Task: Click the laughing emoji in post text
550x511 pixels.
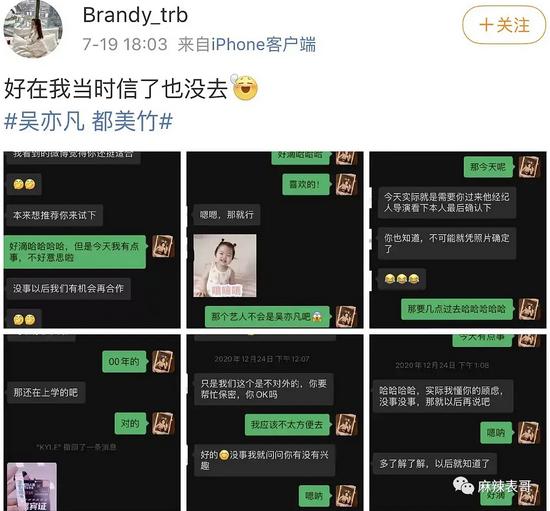Action: click(x=245, y=87)
